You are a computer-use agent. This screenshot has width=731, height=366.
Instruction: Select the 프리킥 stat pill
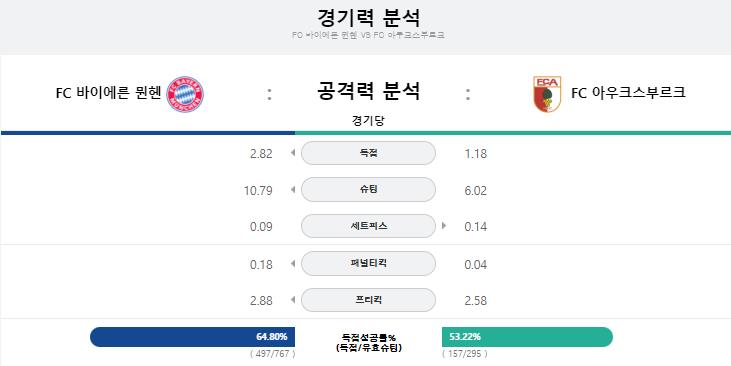368,300
